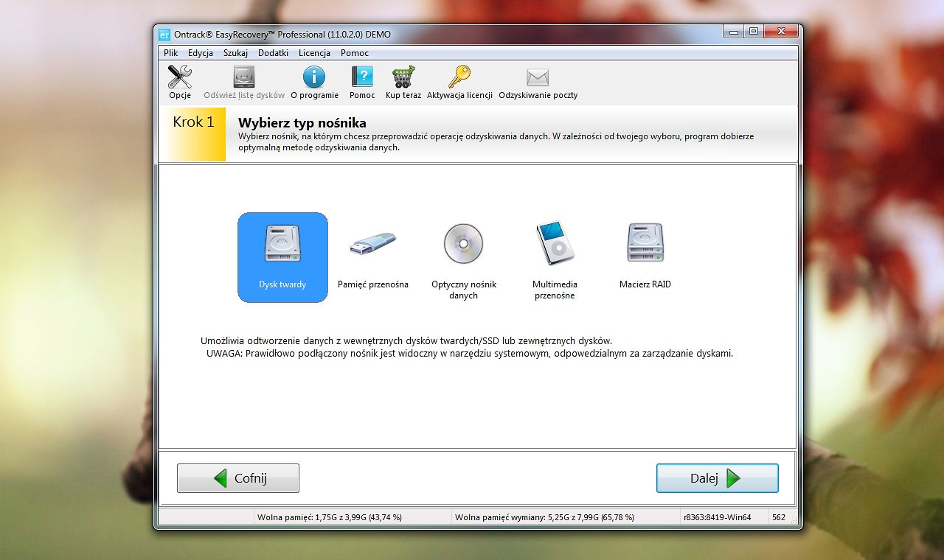The width and height of the screenshot is (944, 560).
Task: Maximize the EasyRecovery window
Action: [753, 32]
